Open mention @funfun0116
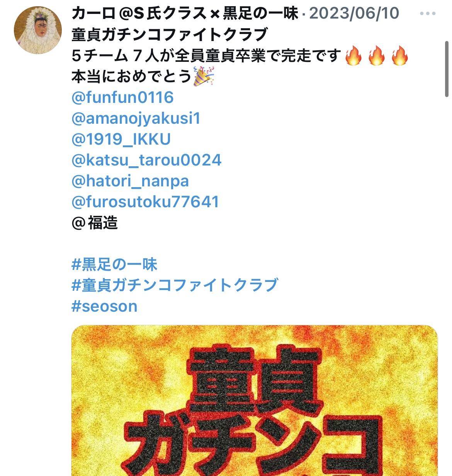This screenshot has height=476, width=452. pyautogui.click(x=122, y=97)
